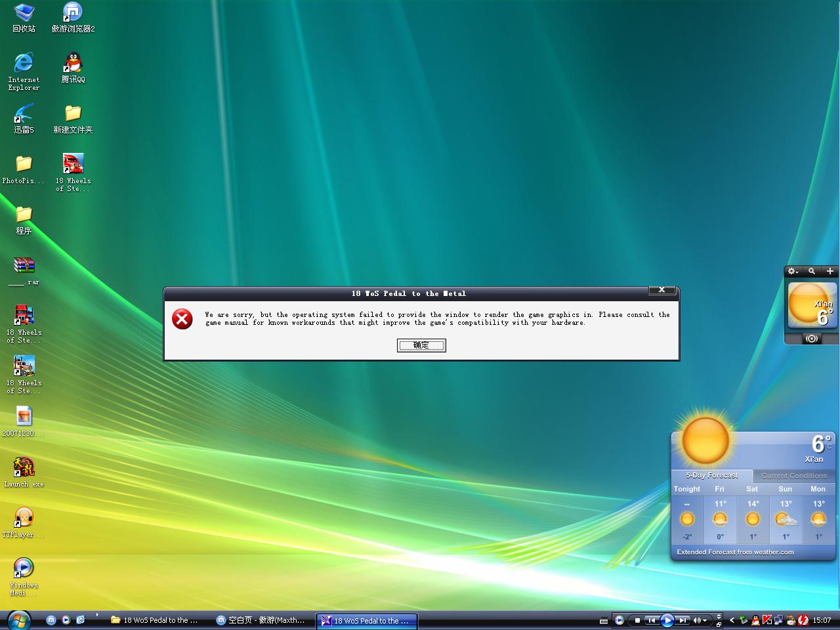The image size is (840, 630).
Task: Click the QQ penguin tray icon
Action: click(x=755, y=620)
